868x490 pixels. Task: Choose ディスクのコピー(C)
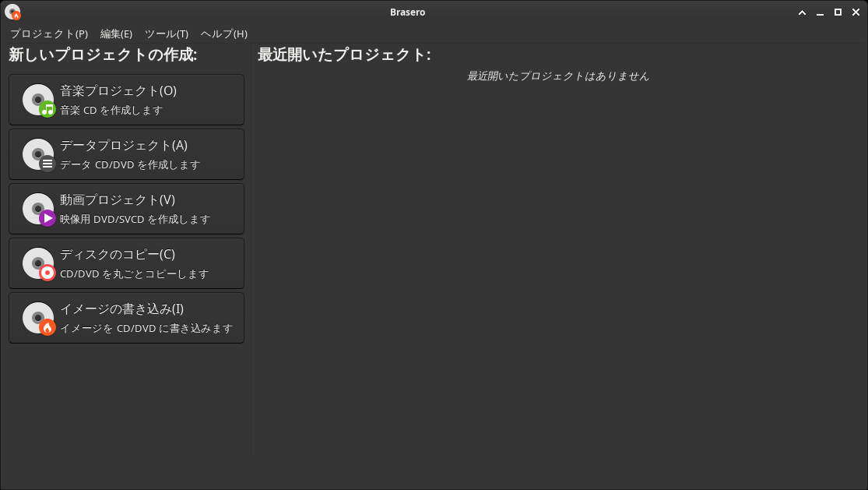tap(126, 263)
